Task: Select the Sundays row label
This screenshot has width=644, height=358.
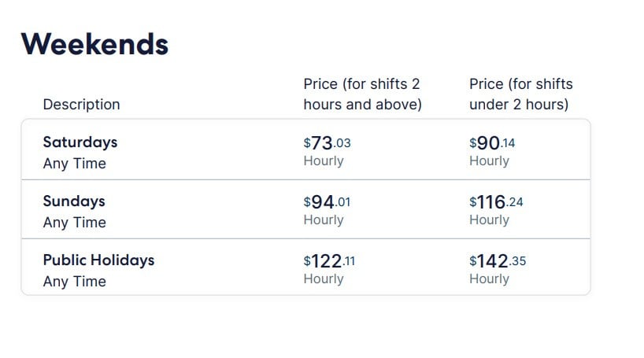Action: pyautogui.click(x=74, y=201)
